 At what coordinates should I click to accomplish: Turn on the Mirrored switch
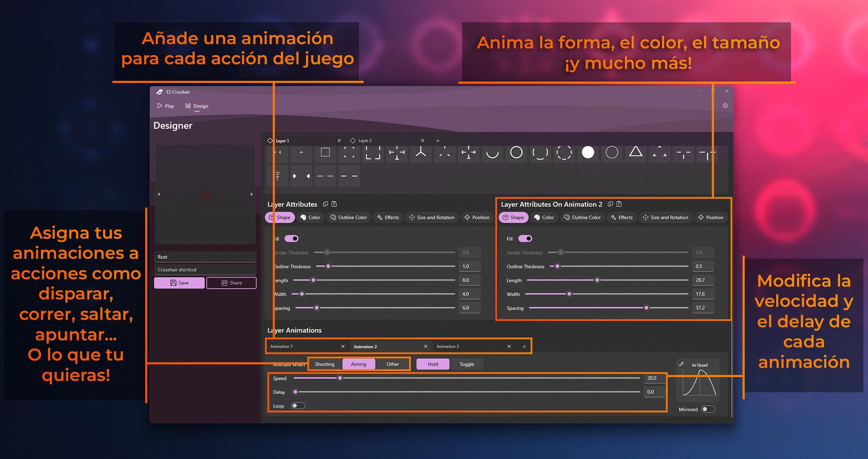708,409
